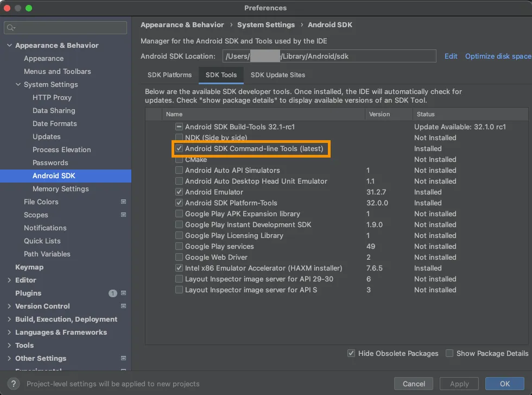Click the Optimize disk space link

[x=498, y=56]
